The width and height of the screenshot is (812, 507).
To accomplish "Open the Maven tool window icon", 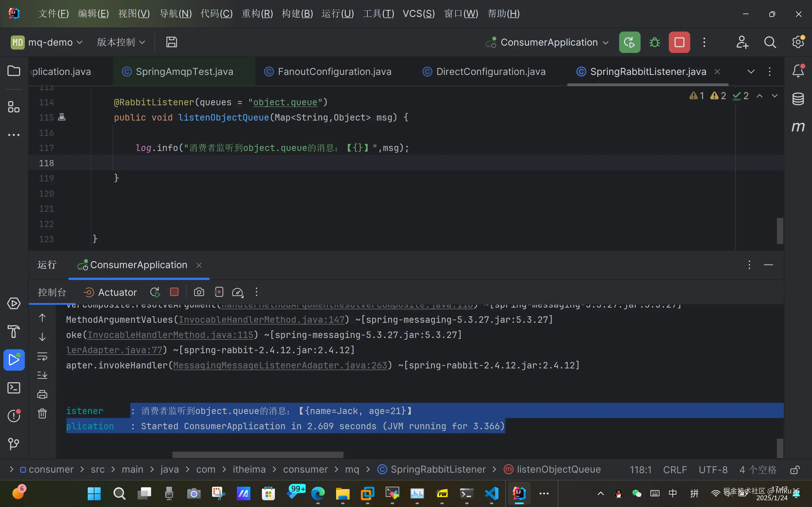I will [798, 127].
